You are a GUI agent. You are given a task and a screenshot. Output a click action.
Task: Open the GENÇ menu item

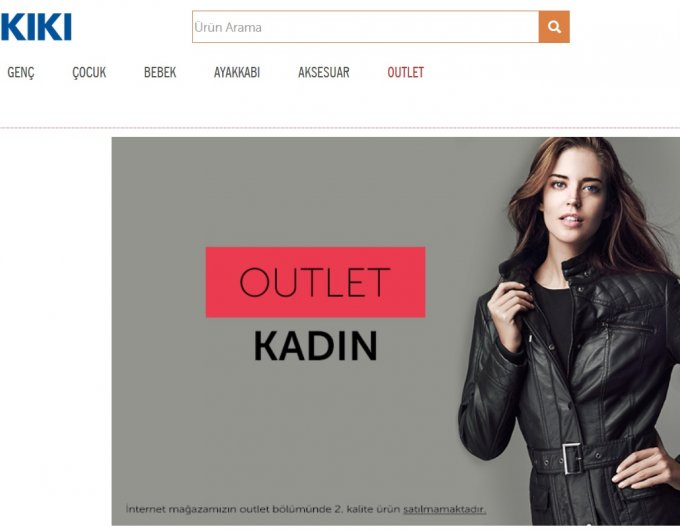click(x=21, y=72)
